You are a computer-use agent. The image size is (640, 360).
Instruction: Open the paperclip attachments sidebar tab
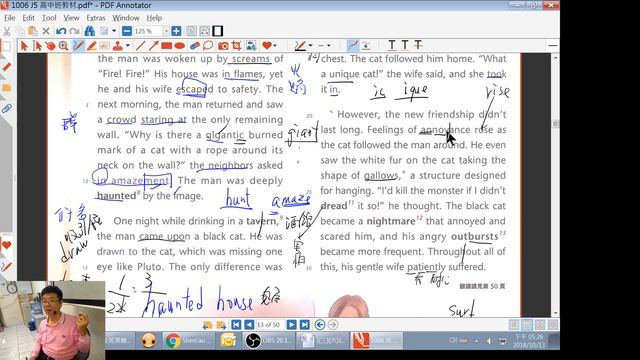click(6, 109)
